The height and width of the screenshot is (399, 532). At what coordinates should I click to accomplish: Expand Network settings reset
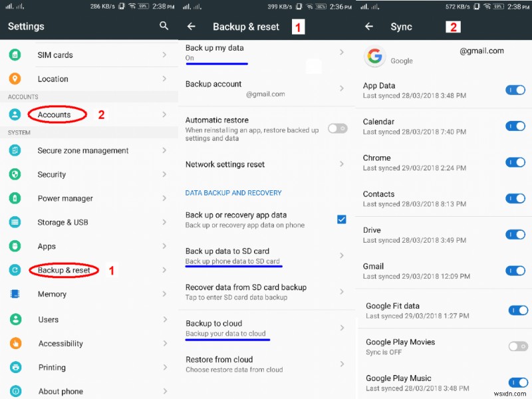point(341,164)
